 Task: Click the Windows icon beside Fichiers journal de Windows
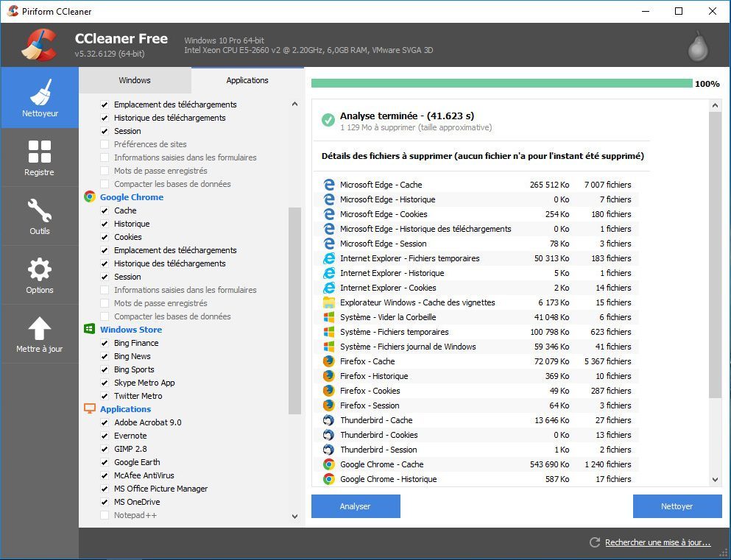point(329,347)
